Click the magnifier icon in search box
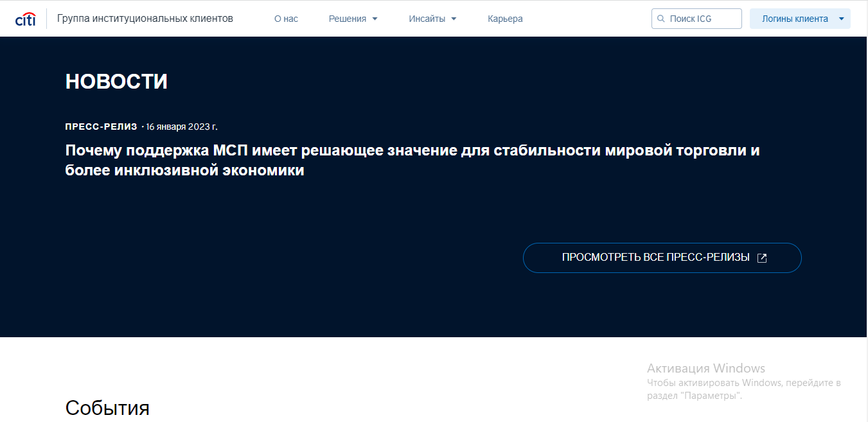 coord(660,19)
